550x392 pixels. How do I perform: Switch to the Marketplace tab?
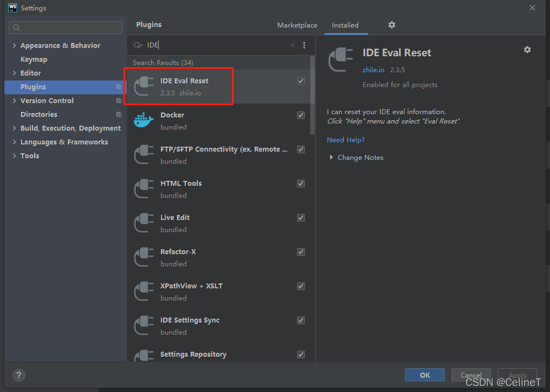pyautogui.click(x=297, y=25)
